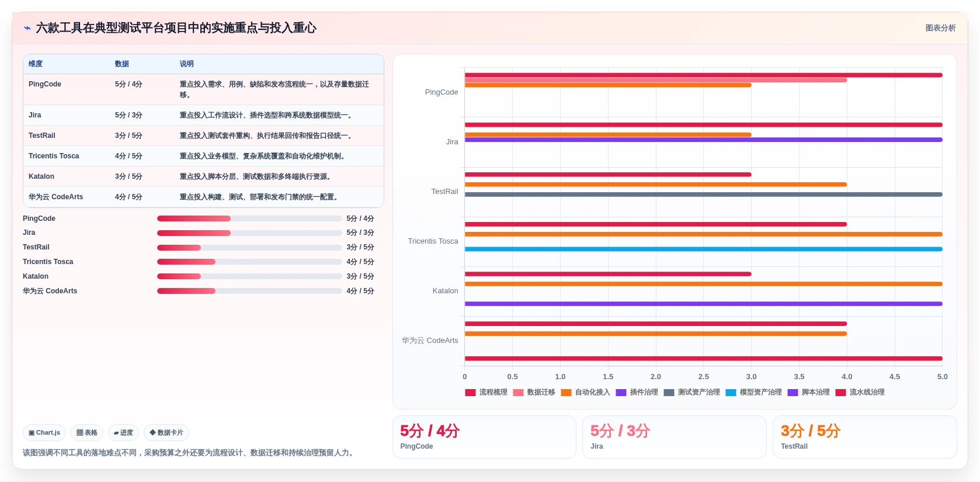Viewport: 980px width, 482px height.
Task: Click the TestRail description about 测试套件重构
Action: [267, 136]
